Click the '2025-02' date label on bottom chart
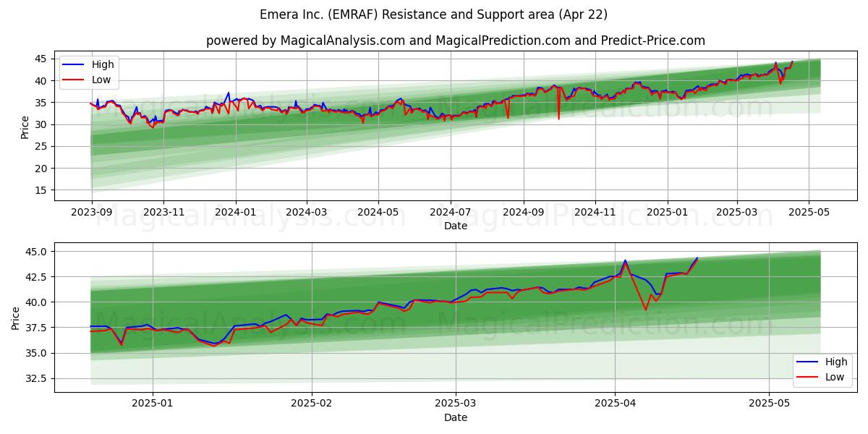The width and height of the screenshot is (868, 434). point(312,405)
